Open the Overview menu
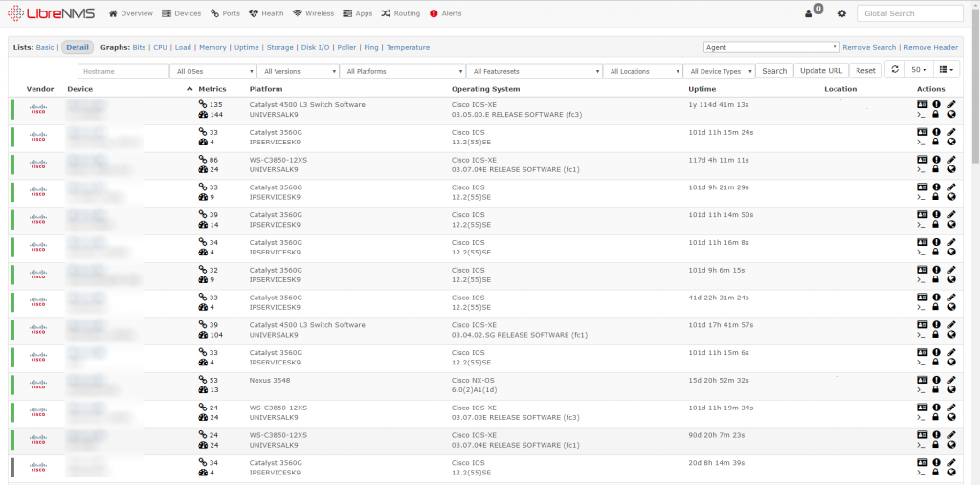This screenshot has width=980, height=485. tap(130, 13)
